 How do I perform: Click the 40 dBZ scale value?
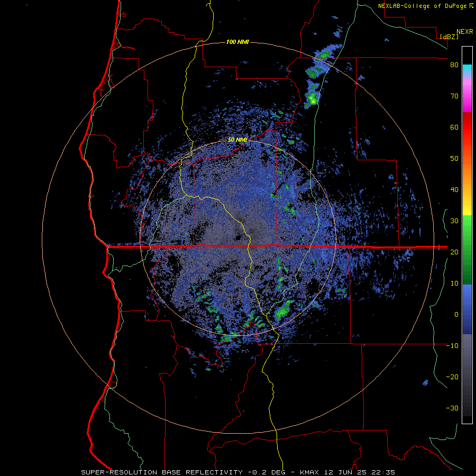click(x=454, y=190)
